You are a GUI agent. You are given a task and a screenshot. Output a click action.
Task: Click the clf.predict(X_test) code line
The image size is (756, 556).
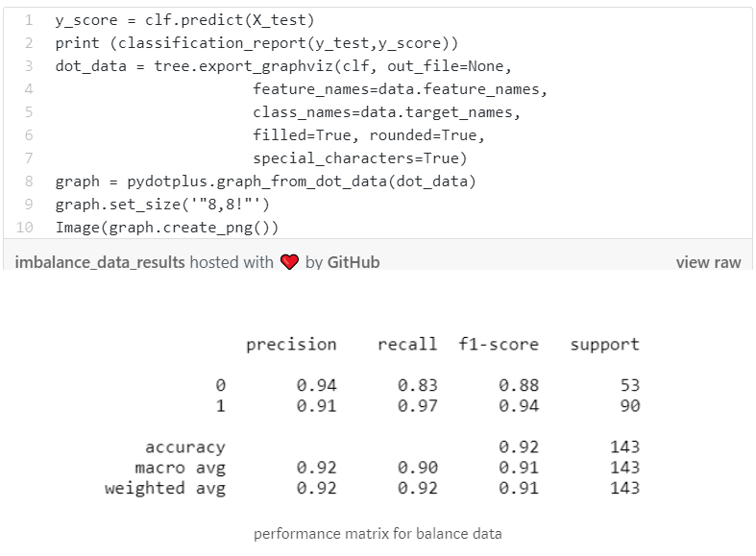[184, 20]
